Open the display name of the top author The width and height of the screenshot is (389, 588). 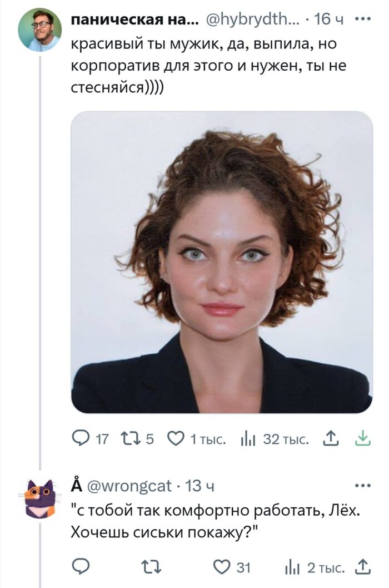click(133, 20)
